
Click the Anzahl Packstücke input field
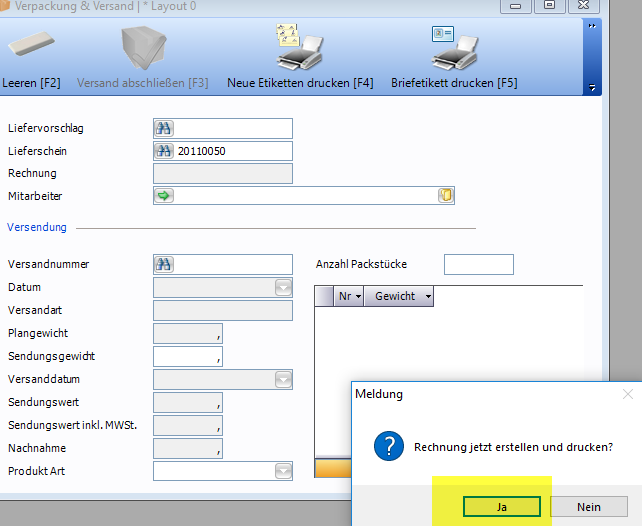click(478, 265)
